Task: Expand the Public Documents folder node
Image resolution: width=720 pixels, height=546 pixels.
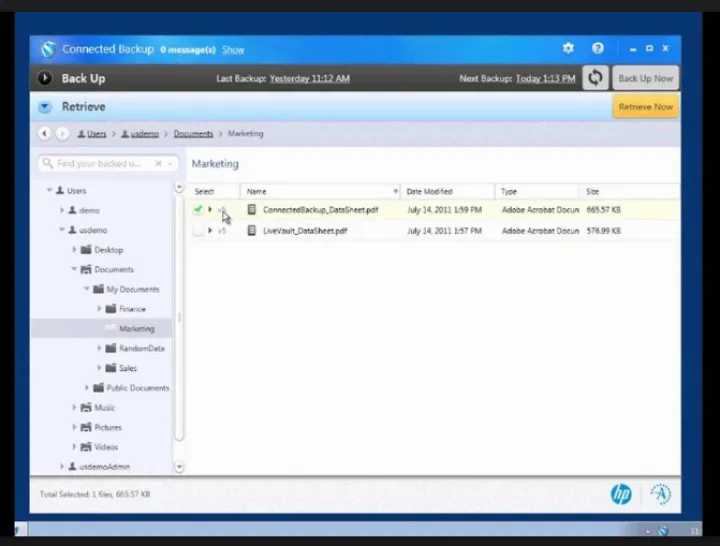Action: [87, 388]
